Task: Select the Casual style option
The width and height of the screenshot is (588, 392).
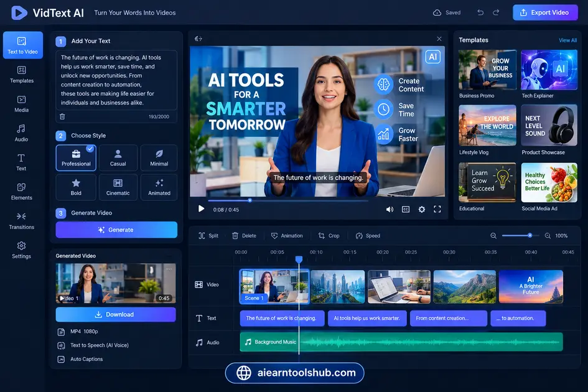Action: 118,157
